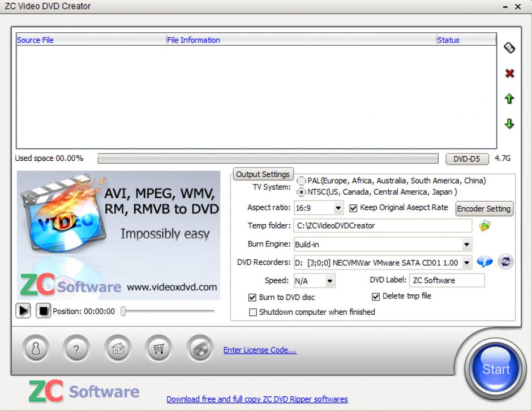Open the purchase shopping cart button
The image size is (532, 411).
click(x=158, y=349)
